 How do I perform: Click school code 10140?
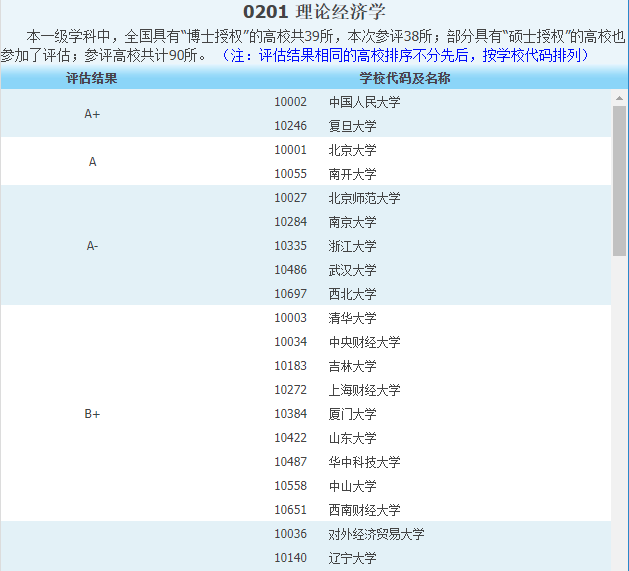click(x=290, y=558)
